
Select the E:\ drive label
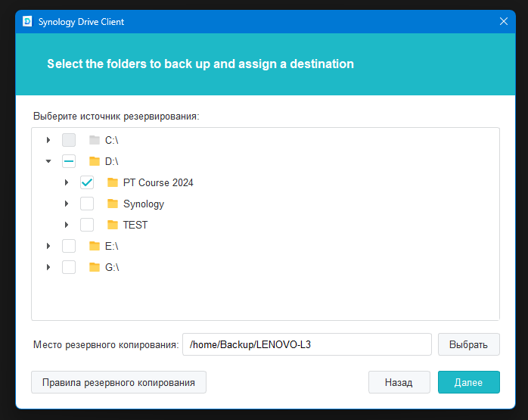point(112,246)
